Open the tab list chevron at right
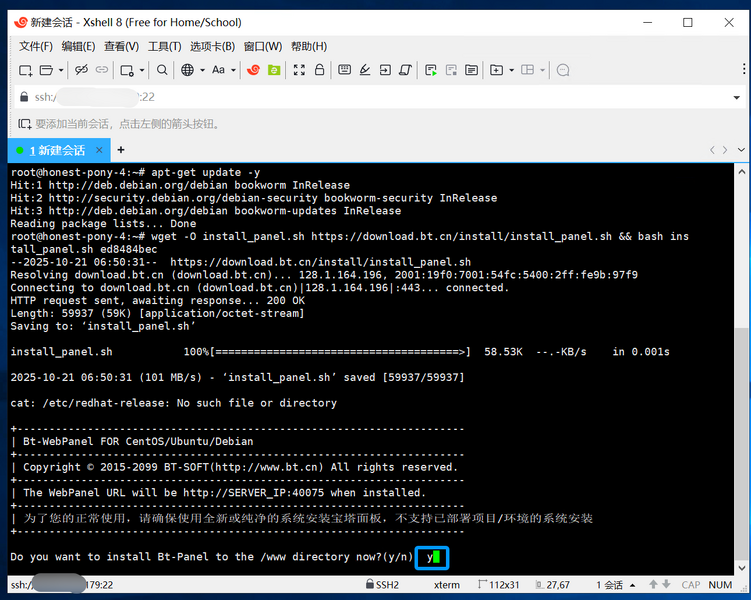The image size is (751, 600). pyautogui.click(x=738, y=150)
